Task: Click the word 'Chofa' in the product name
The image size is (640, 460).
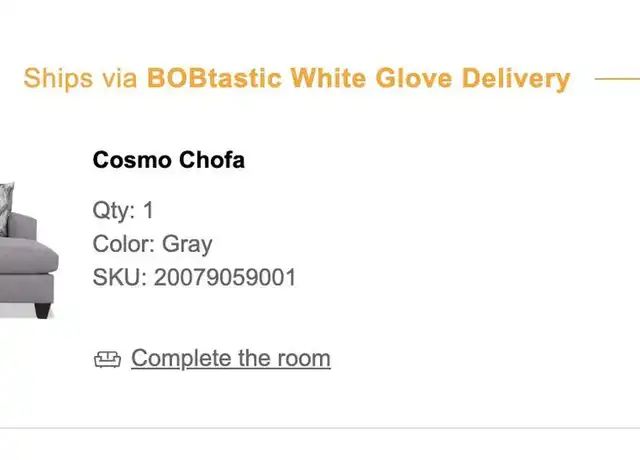Action: click(x=212, y=160)
